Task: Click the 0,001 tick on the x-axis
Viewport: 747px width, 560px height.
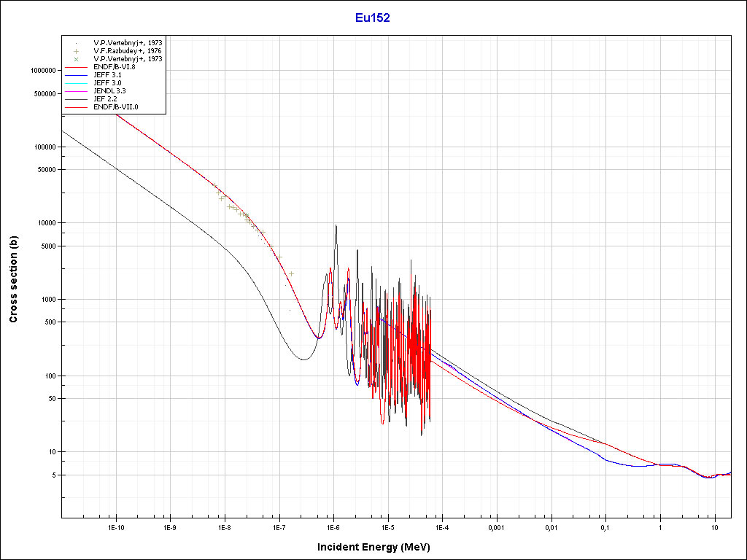Action: coord(496,526)
